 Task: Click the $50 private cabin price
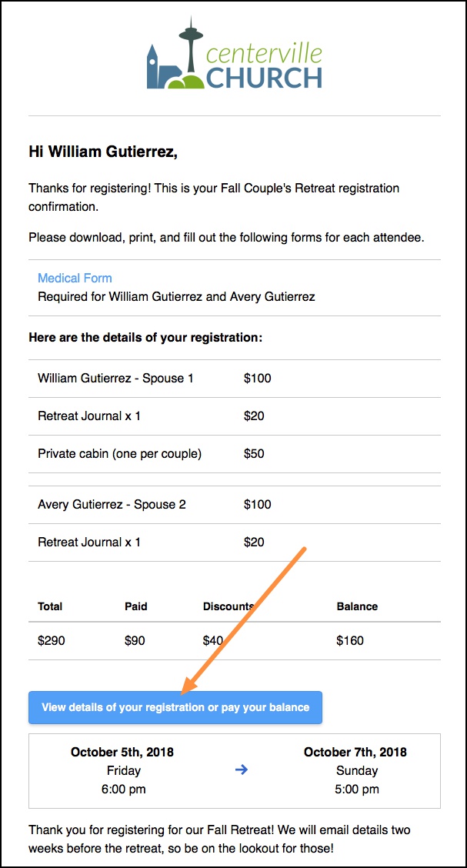tap(254, 454)
